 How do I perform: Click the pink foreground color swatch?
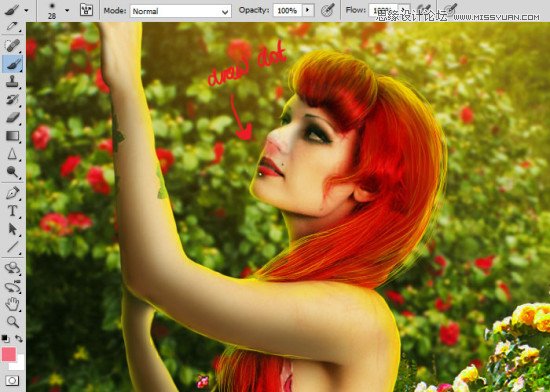(9, 354)
